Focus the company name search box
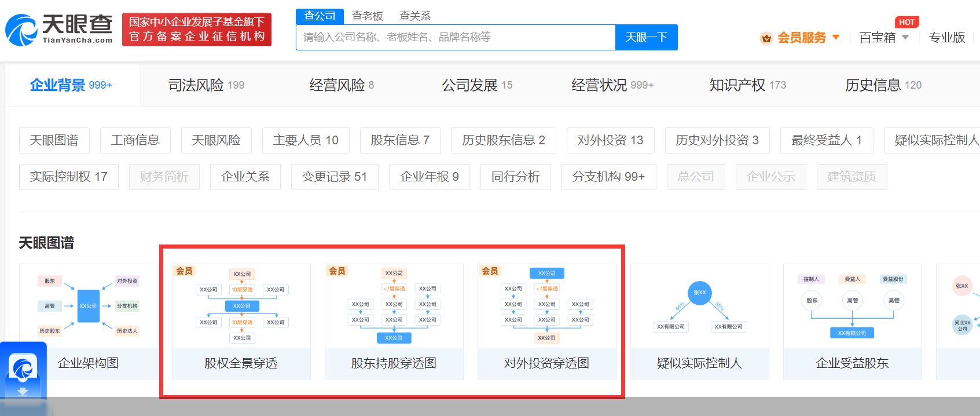The image size is (980, 416). 456,37
